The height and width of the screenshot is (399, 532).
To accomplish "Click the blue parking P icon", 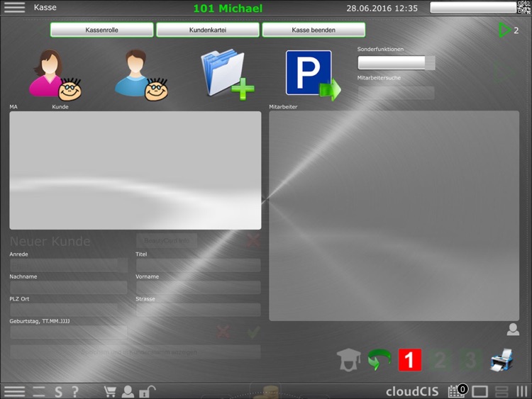I will [313, 75].
